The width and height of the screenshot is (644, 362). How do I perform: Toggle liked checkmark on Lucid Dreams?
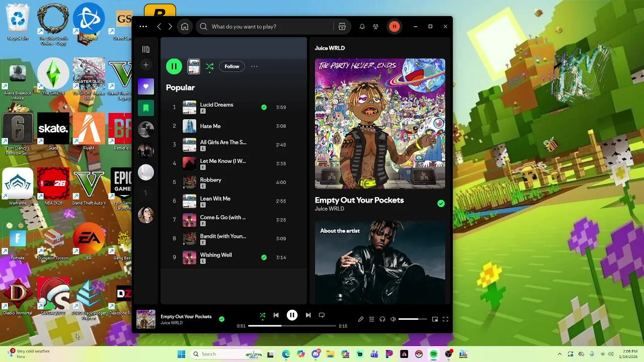point(264,107)
